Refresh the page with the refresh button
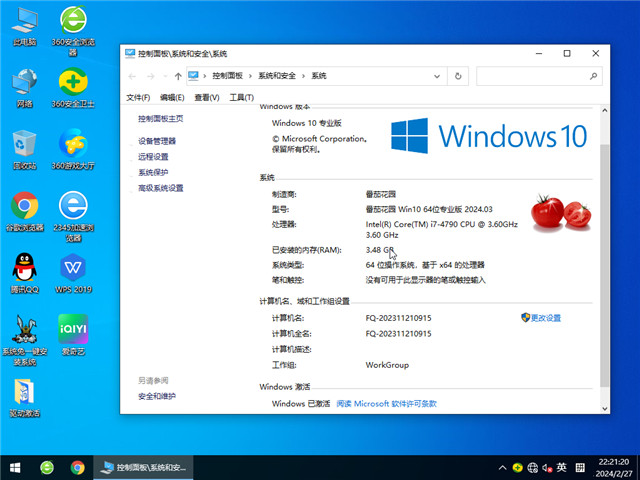The height and width of the screenshot is (480, 640). tap(458, 76)
